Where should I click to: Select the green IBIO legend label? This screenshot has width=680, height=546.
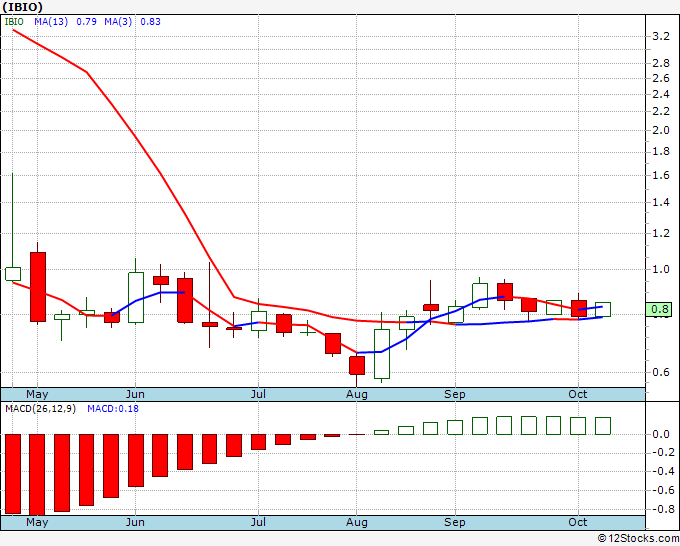click(x=14, y=22)
